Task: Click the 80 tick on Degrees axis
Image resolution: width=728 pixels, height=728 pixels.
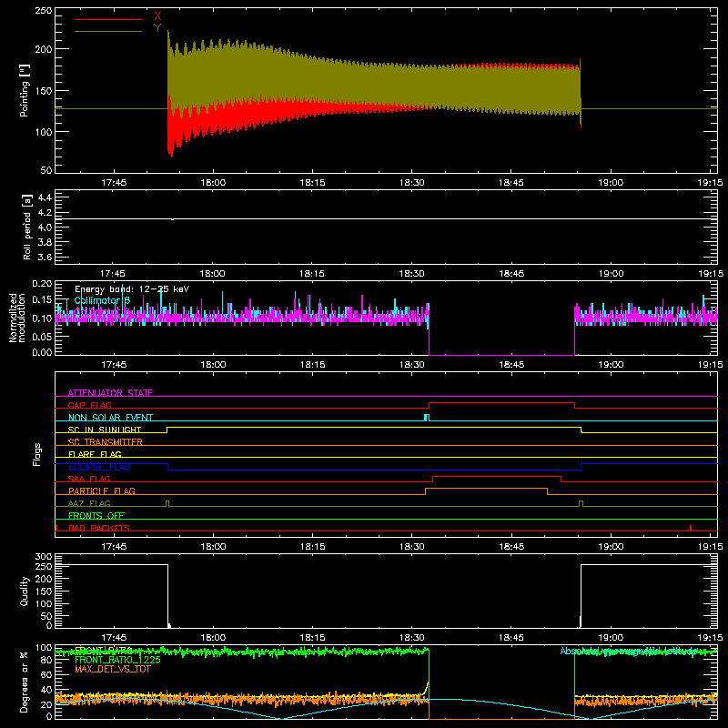Action: click(48, 661)
